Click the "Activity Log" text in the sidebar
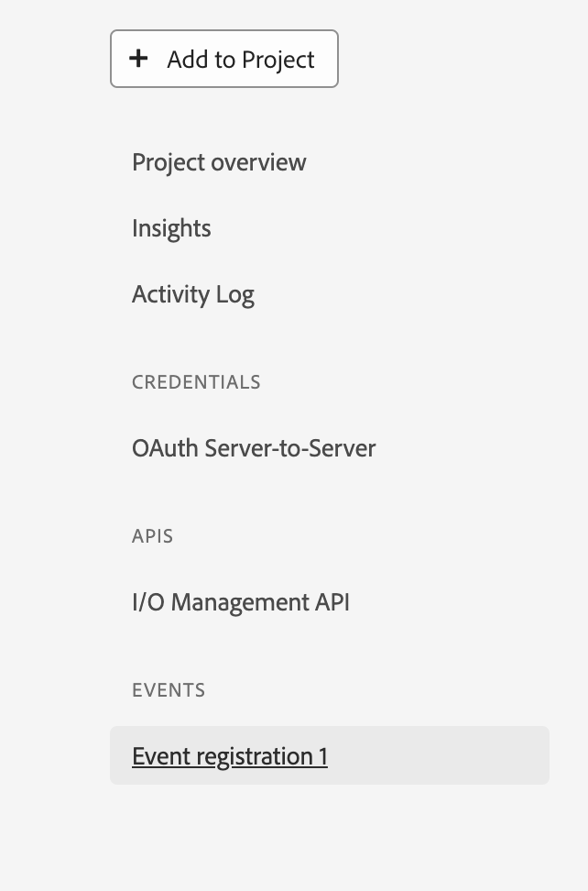This screenshot has height=891, width=588. click(193, 294)
